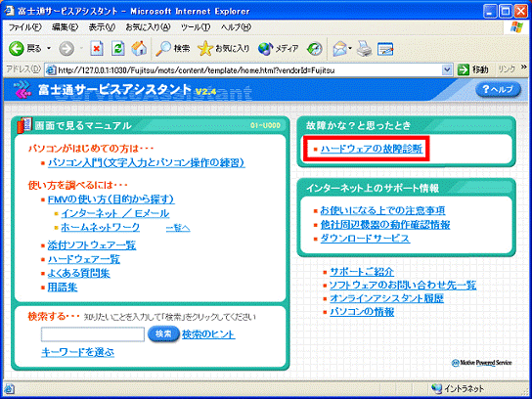This screenshot has width=532, height=399.
Task: Open FMVの使い方(目的から探す) link
Action: pyautogui.click(x=111, y=199)
